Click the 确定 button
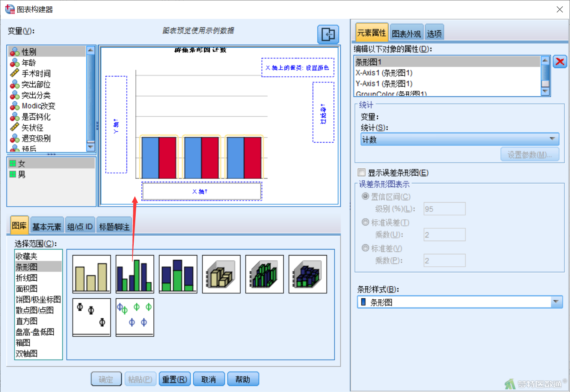The height and width of the screenshot is (392, 570). (106, 379)
